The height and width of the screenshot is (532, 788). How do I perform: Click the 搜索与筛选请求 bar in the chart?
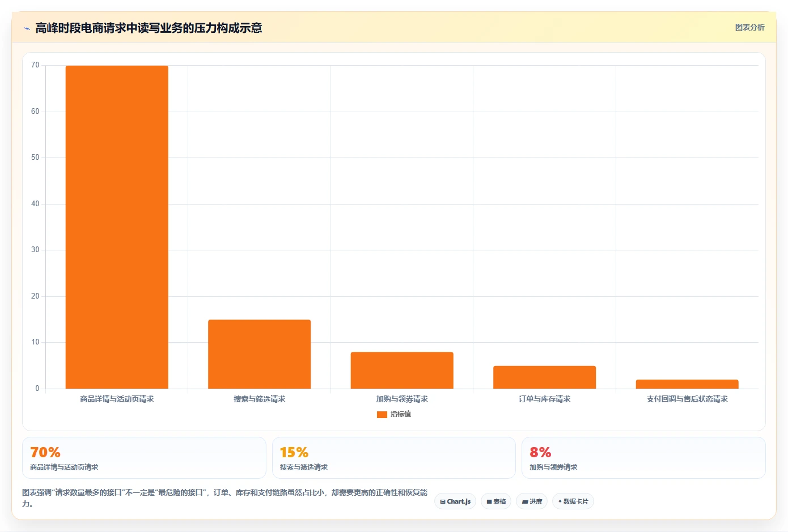[x=259, y=354]
